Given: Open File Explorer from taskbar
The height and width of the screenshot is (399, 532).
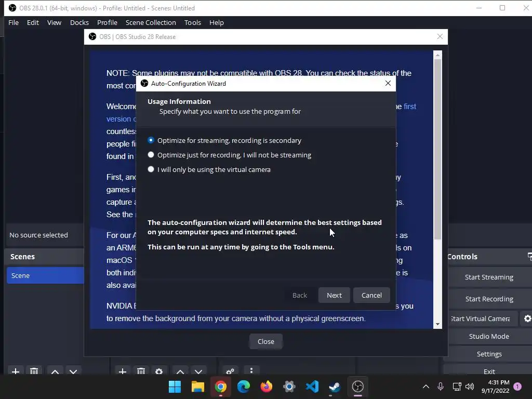Looking at the screenshot, I should [198, 387].
